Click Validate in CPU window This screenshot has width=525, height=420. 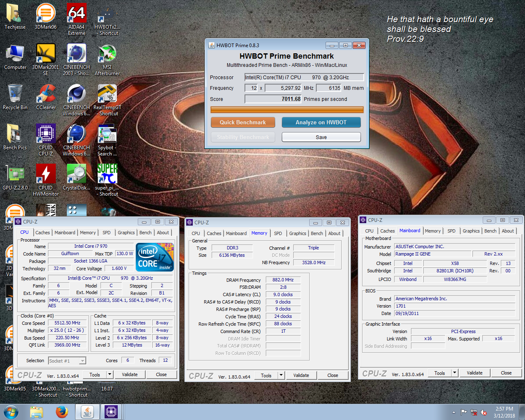(x=130, y=374)
